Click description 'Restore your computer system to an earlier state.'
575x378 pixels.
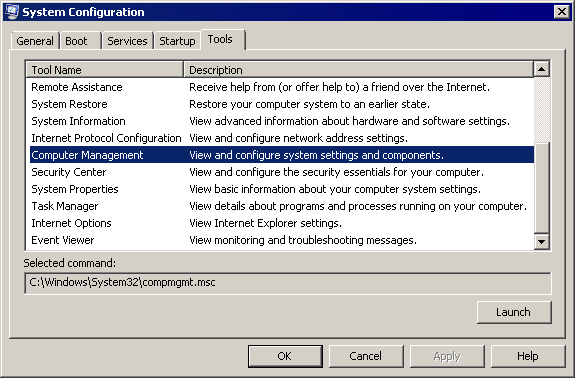[309, 104]
